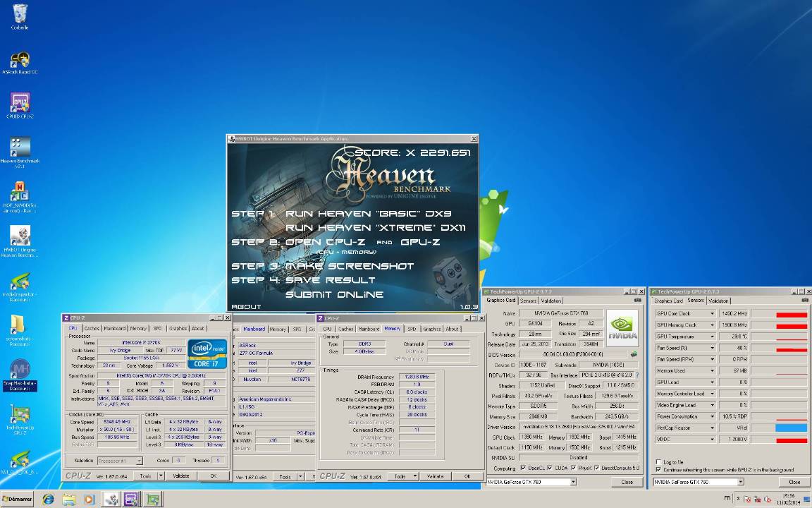The width and height of the screenshot is (812, 508).
Task: Click Tools button in right CPU-Z Memory window
Action: [400, 476]
